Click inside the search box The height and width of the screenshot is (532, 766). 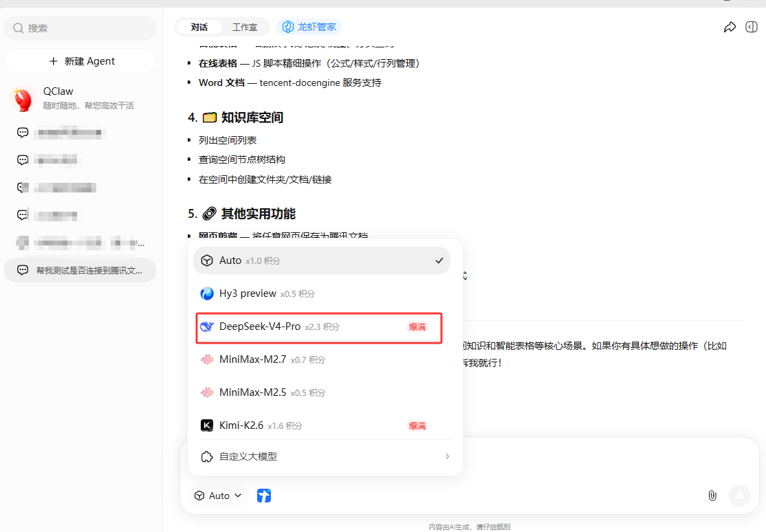click(x=80, y=28)
